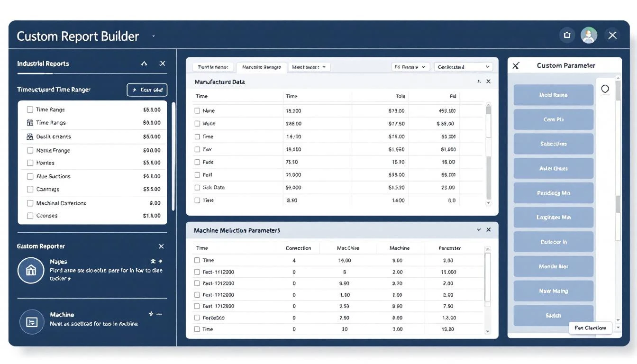637x364 pixels.
Task: Click the circle icon atop the Custom Parameter list
Action: click(605, 88)
